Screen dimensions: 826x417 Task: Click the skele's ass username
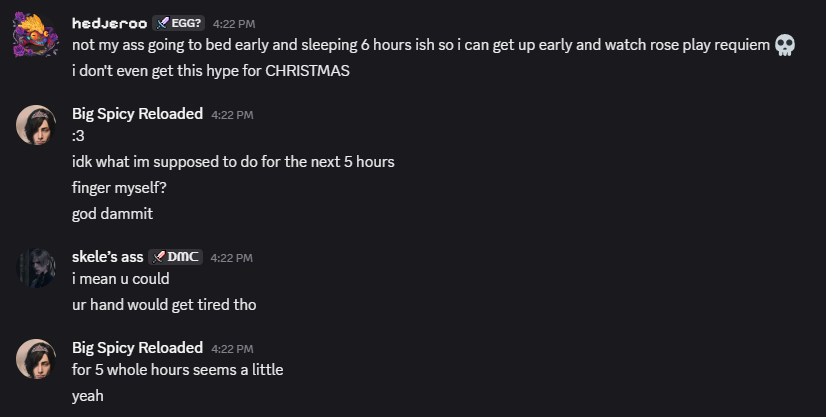108,257
